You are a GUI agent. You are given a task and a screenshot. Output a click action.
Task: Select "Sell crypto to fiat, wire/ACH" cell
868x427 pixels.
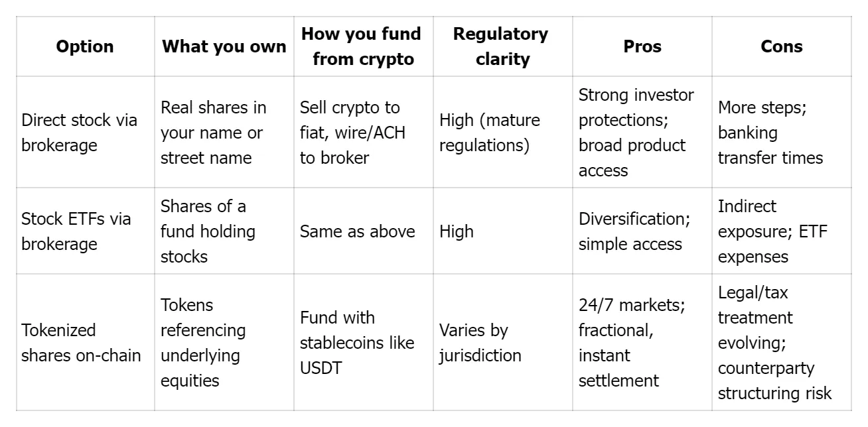tap(352, 133)
